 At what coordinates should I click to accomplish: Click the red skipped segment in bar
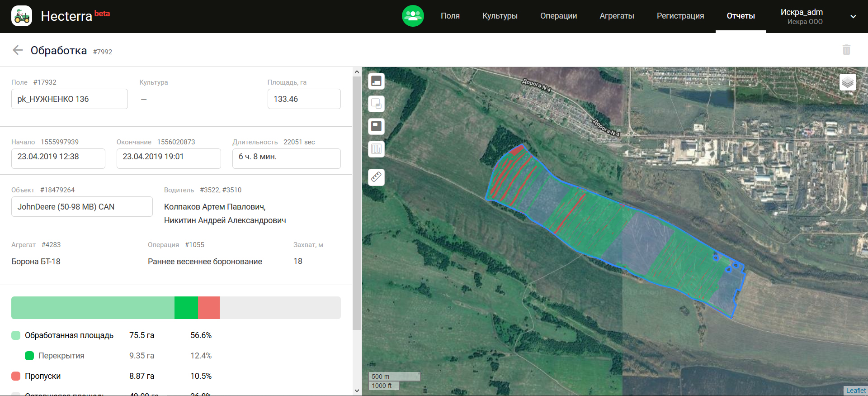tap(208, 308)
